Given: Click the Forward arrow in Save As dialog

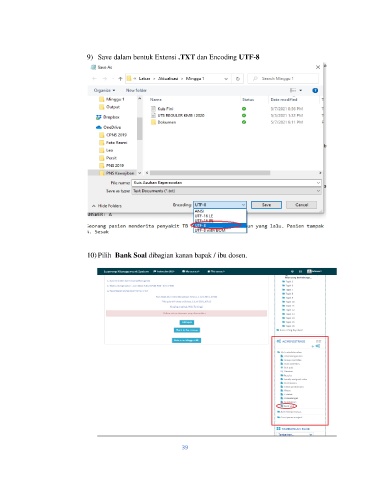Looking at the screenshot, I should [x=105, y=79].
